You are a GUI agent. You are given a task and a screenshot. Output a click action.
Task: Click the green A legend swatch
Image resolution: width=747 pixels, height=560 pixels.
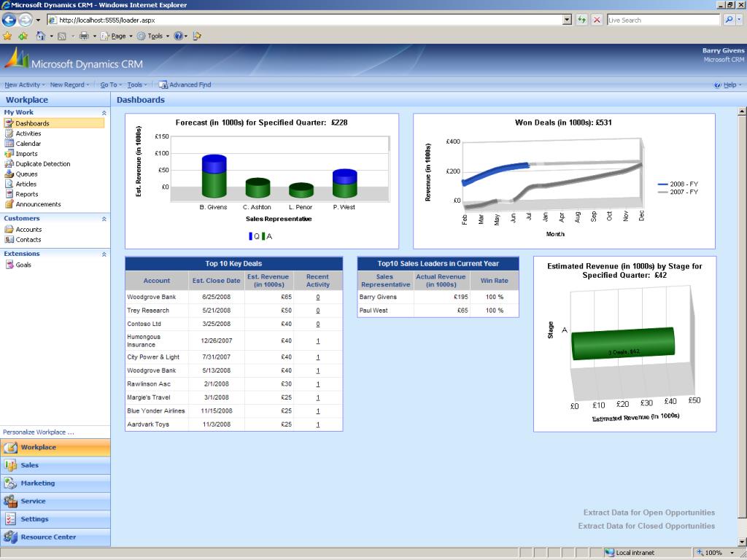click(x=263, y=236)
